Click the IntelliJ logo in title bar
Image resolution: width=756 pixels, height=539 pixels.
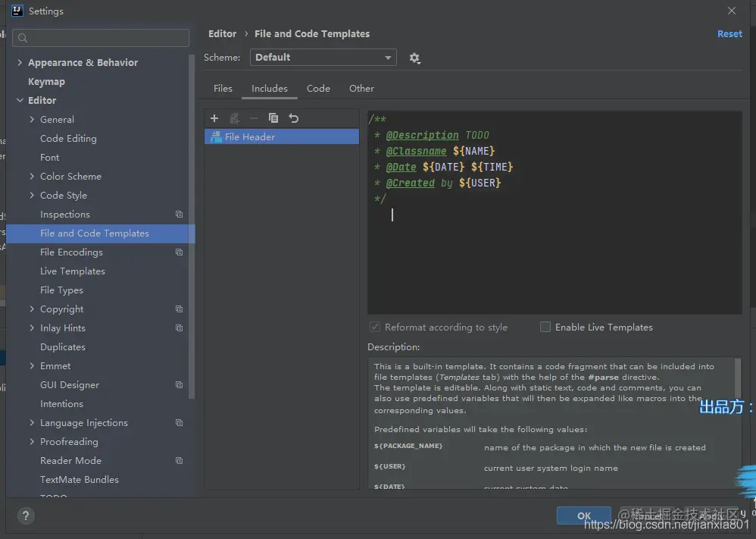click(17, 11)
